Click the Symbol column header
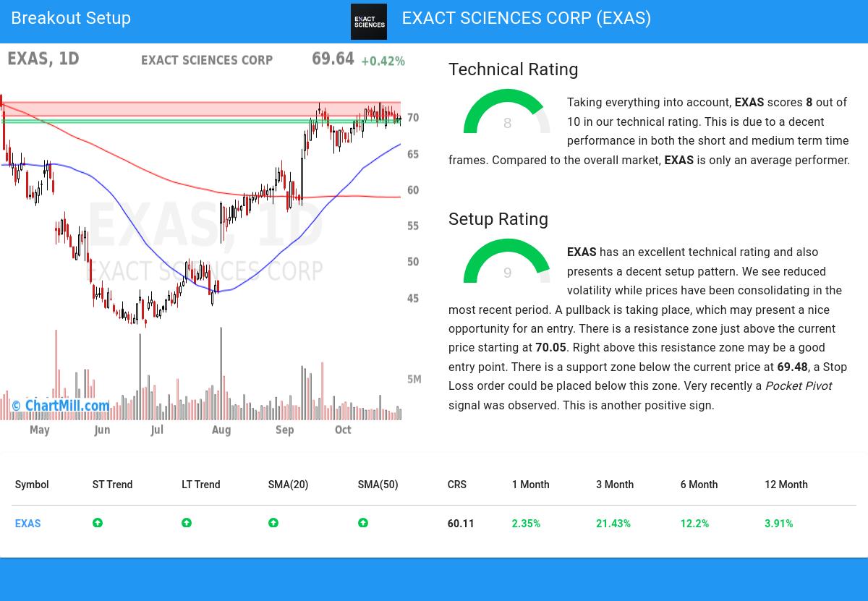Screen dimensions: 868x601 pos(32,485)
